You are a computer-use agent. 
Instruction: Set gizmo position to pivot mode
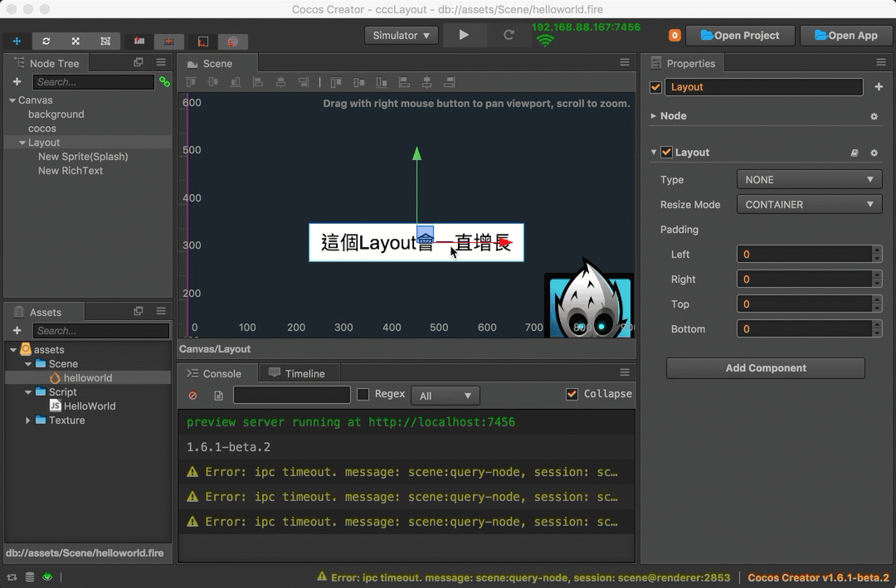click(139, 41)
